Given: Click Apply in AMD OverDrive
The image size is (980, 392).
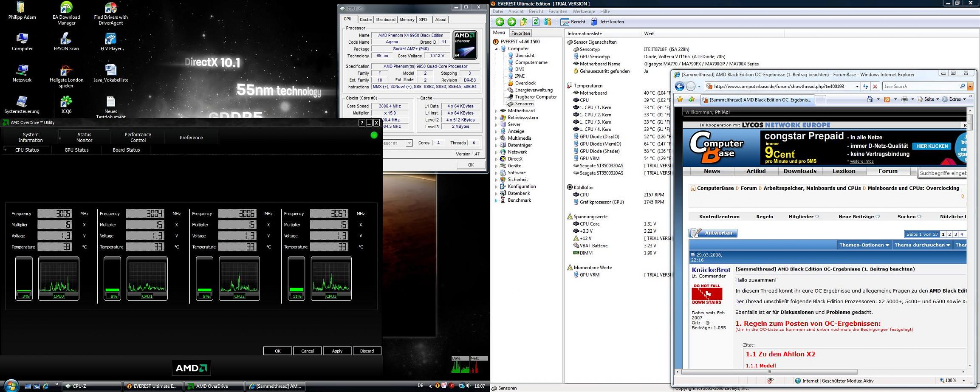Looking at the screenshot, I should click(x=337, y=351).
